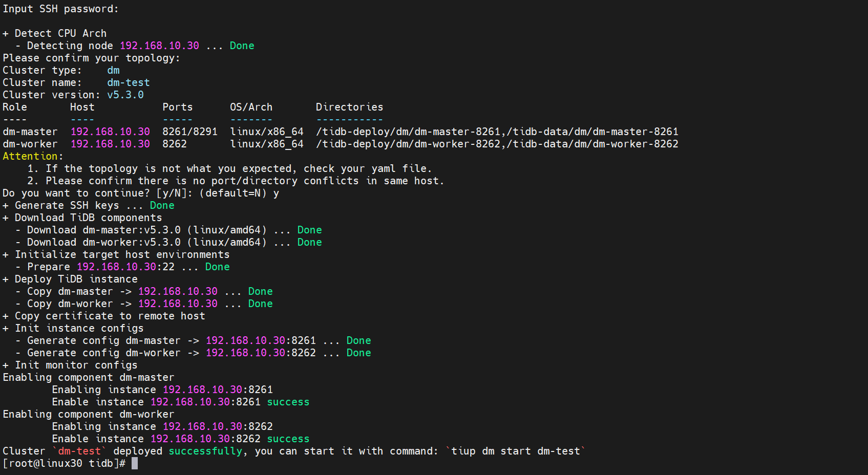Viewport: 868px width, 475px height.
Task: Click 'Done' after Download dm-worker:v5.3.0
Action: 309,242
